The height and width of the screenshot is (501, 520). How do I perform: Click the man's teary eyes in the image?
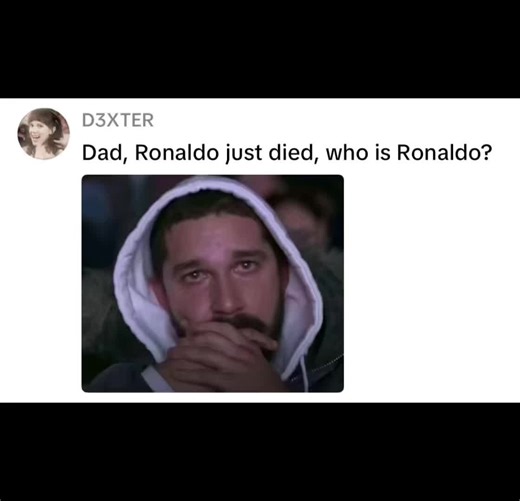click(218, 269)
